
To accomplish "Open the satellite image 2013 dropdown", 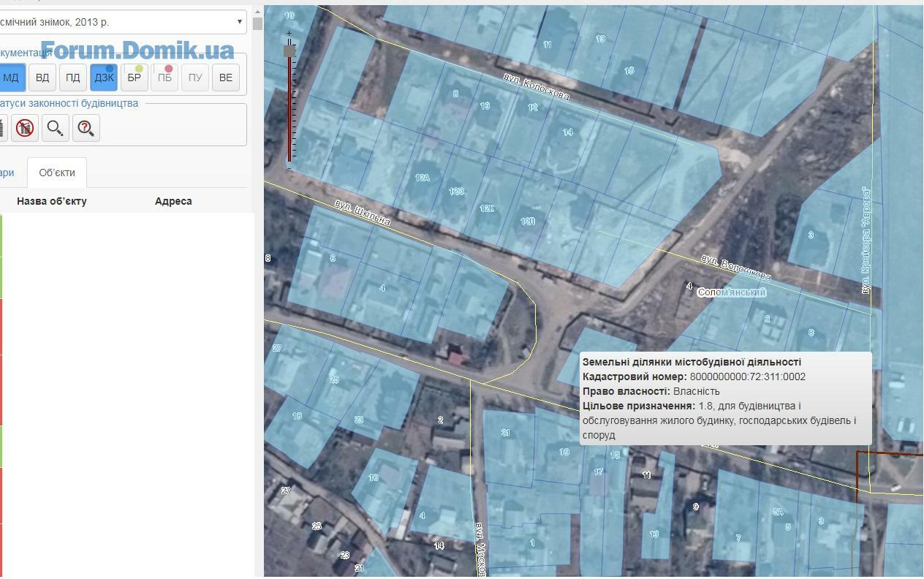I will click(121, 22).
